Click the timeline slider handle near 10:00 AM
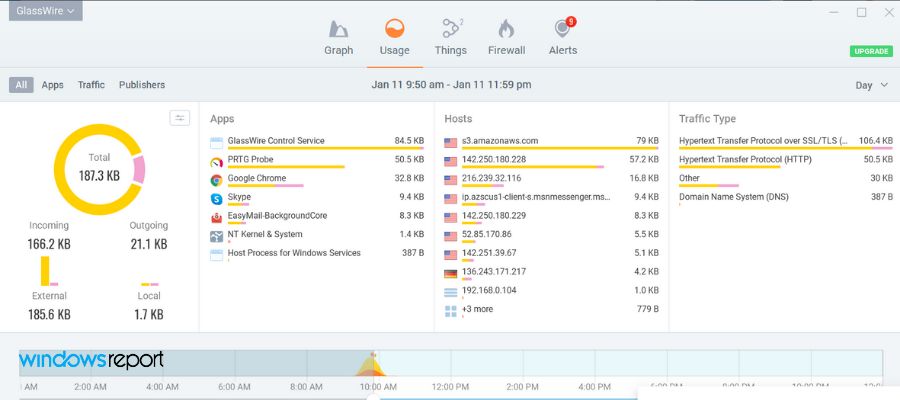The height and width of the screenshot is (400, 900). click(373, 397)
